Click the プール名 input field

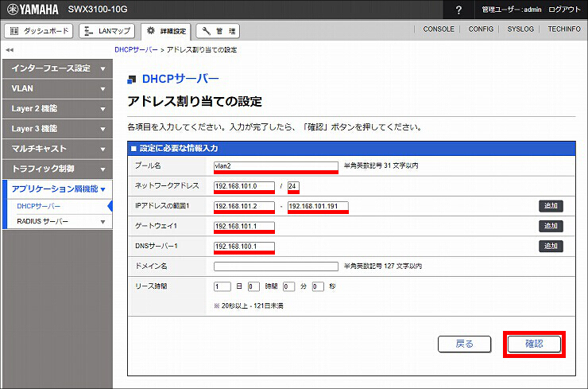pos(276,166)
